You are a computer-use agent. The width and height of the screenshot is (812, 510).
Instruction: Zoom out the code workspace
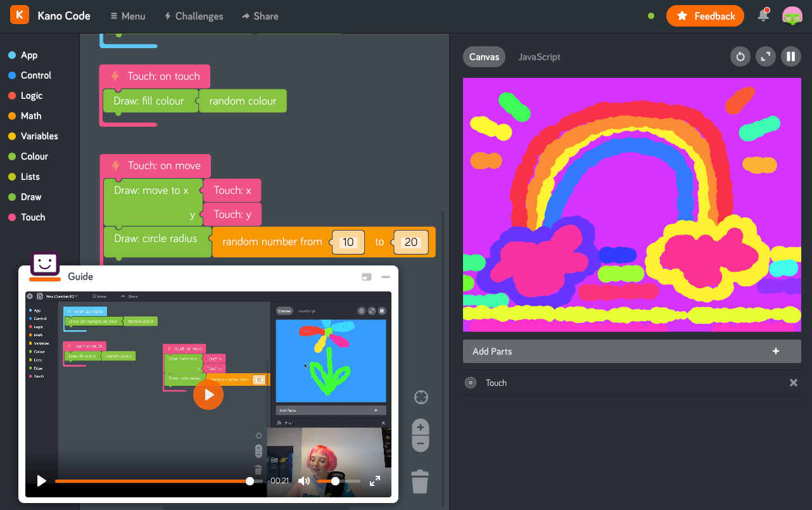pyautogui.click(x=421, y=443)
